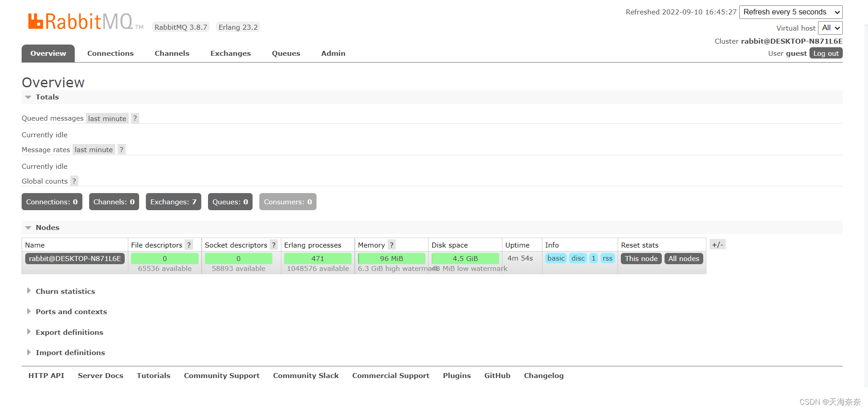The width and height of the screenshot is (868, 410).
Task: Open help for Global counts
Action: [x=74, y=181]
